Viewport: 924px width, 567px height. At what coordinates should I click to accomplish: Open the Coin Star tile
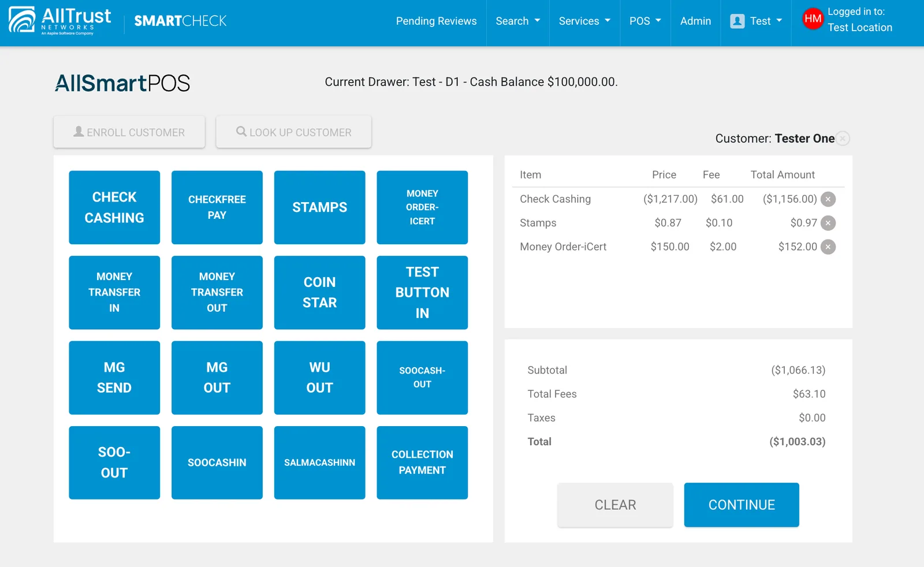click(x=319, y=293)
